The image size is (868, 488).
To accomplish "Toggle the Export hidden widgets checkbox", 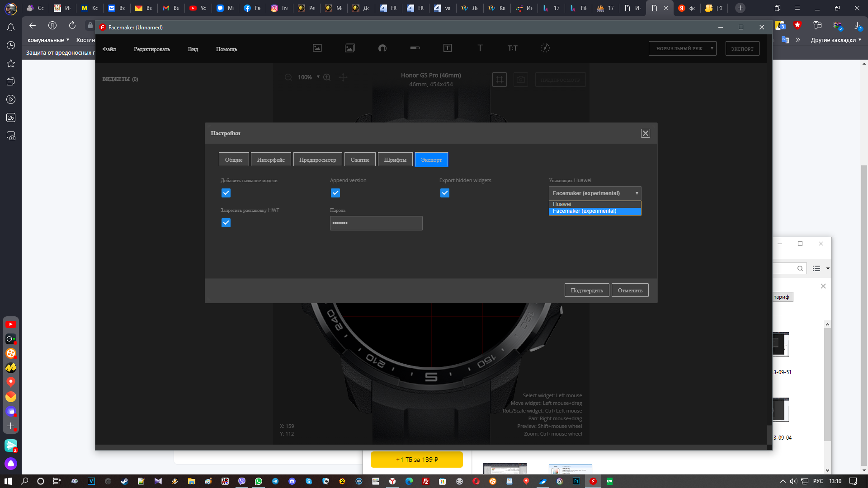I will pyautogui.click(x=445, y=193).
